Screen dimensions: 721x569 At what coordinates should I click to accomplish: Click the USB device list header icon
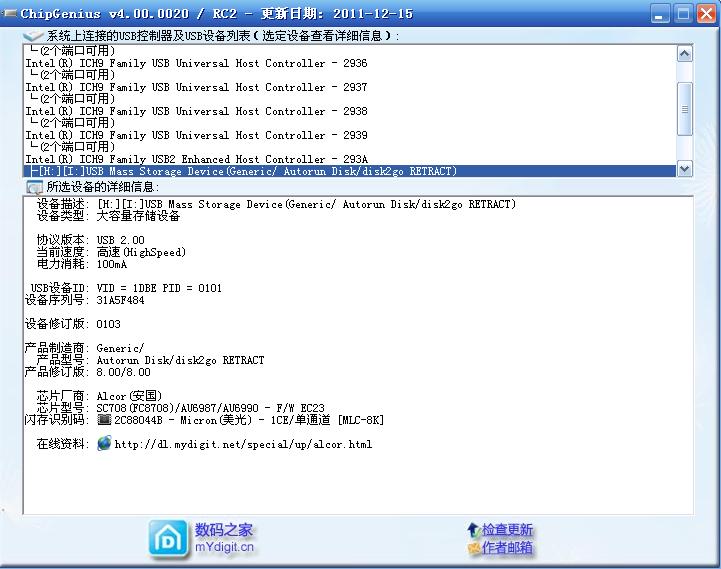[33, 36]
